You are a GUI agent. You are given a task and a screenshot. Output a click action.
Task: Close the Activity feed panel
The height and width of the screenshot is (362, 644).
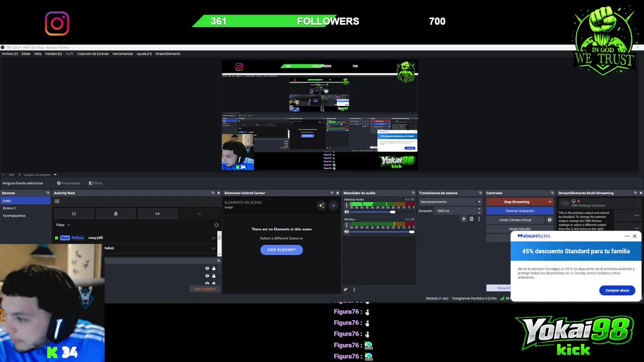(x=218, y=193)
